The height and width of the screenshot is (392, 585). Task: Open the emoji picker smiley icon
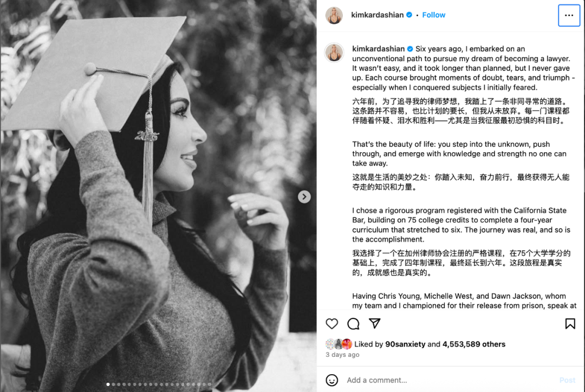pyautogui.click(x=331, y=380)
